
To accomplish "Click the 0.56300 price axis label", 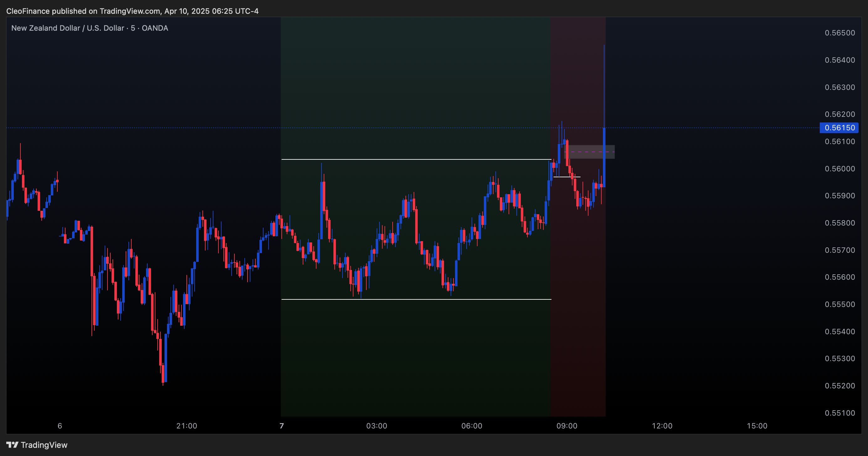I will [x=840, y=87].
